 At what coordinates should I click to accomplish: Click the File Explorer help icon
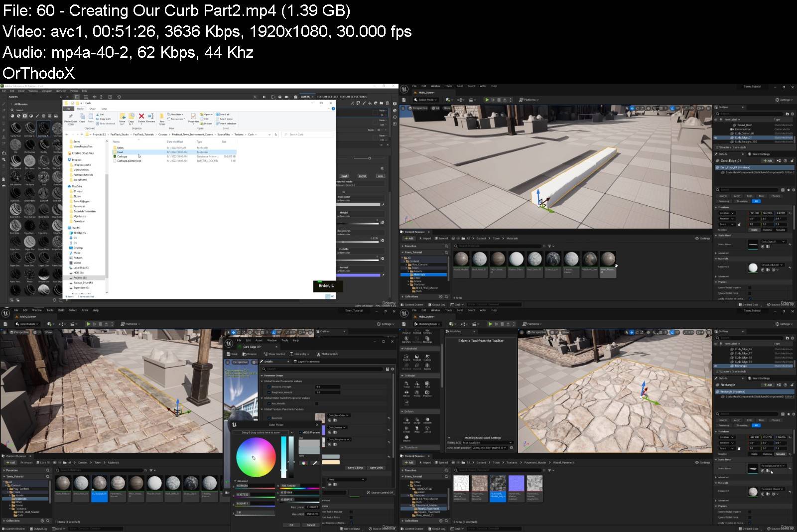pyautogui.click(x=333, y=109)
